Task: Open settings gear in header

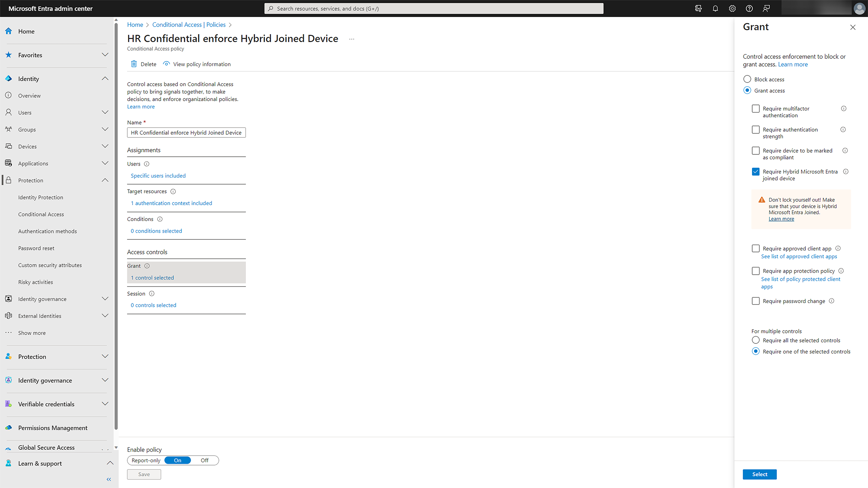Action: point(732,8)
